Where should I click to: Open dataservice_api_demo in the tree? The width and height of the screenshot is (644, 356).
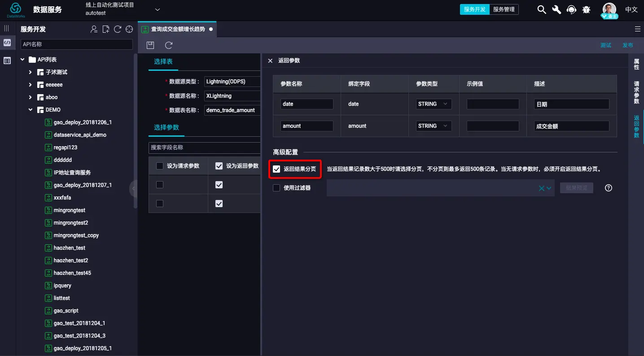[80, 135]
